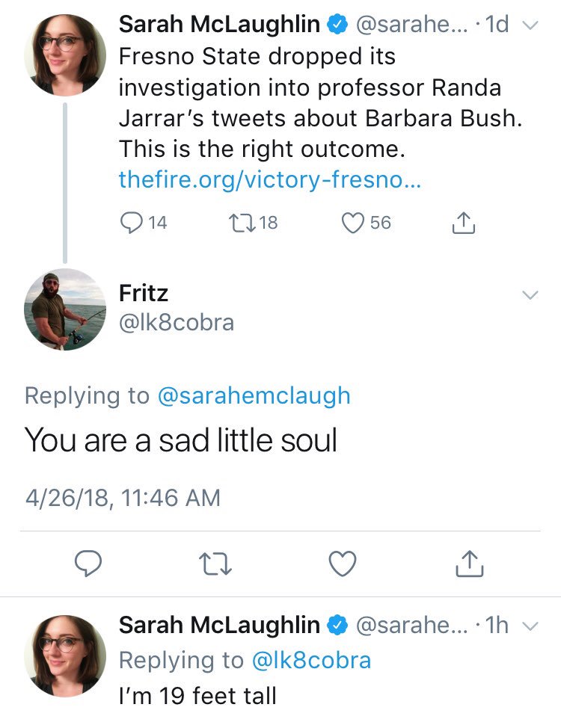Image resolution: width=561 pixels, height=728 pixels.
Task: Reply to Fritz's tweet with comment icon
Action: (88, 564)
